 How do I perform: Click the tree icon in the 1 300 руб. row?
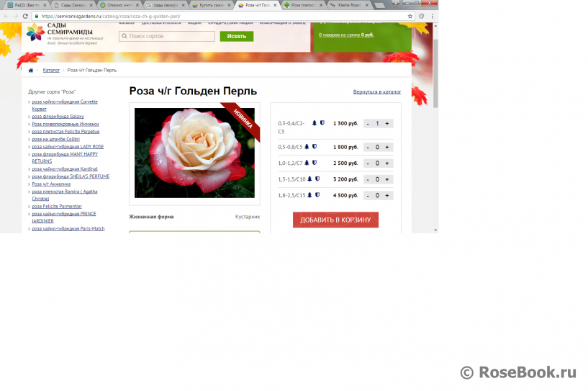point(315,123)
